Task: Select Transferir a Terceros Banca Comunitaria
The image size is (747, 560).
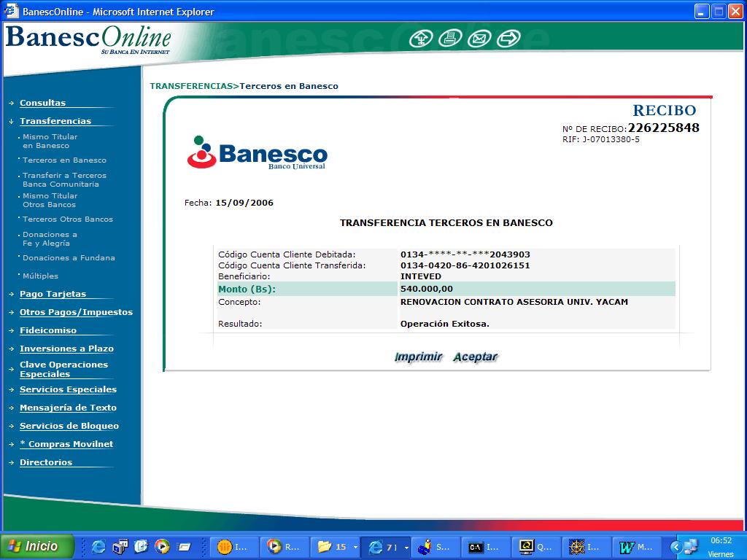Action: tap(65, 179)
